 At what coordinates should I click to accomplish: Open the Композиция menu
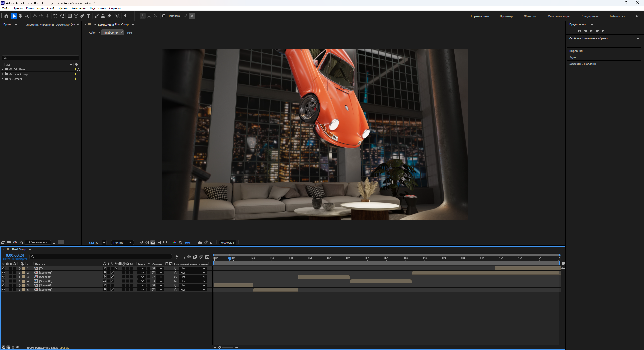(35, 8)
